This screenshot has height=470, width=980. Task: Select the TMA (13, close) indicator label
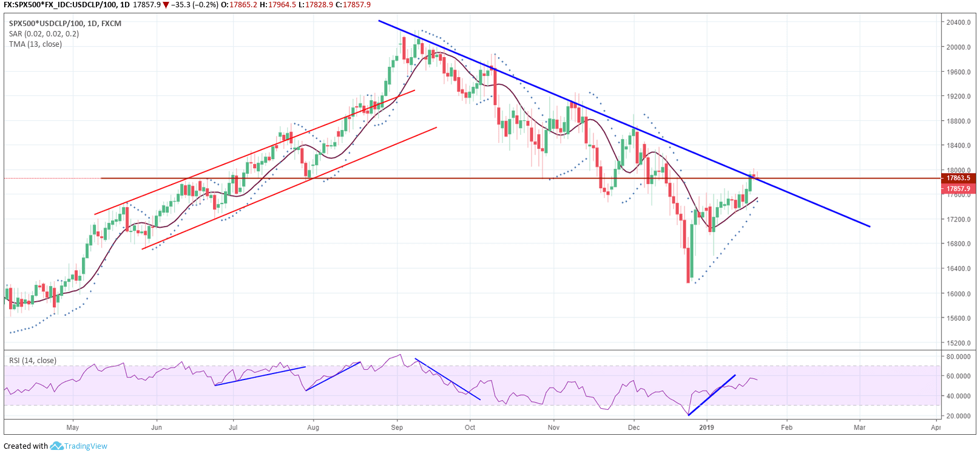pyautogui.click(x=35, y=44)
